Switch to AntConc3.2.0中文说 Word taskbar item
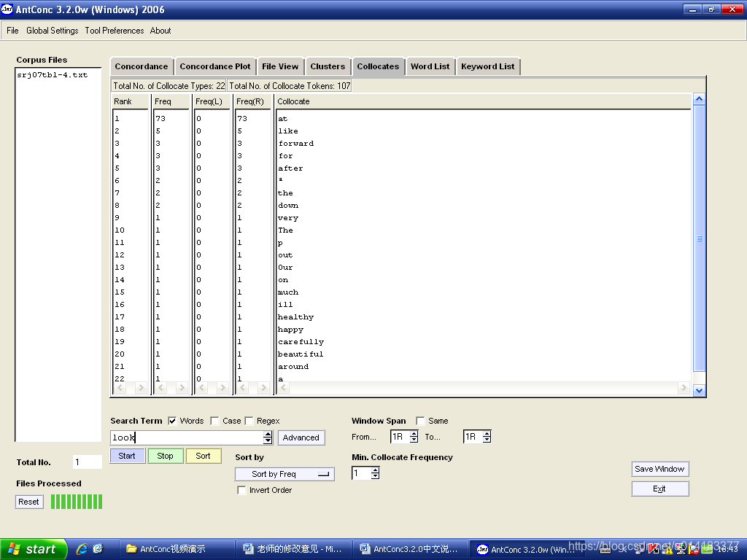The height and width of the screenshot is (560, 747). [x=411, y=549]
